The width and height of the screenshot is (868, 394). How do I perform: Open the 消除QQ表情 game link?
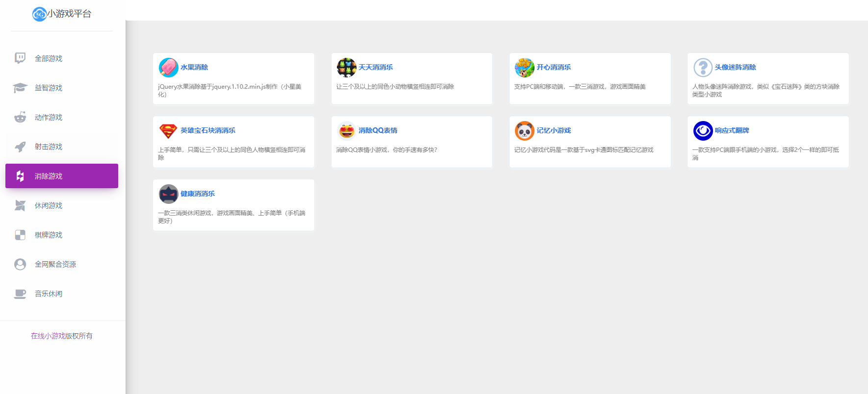378,130
